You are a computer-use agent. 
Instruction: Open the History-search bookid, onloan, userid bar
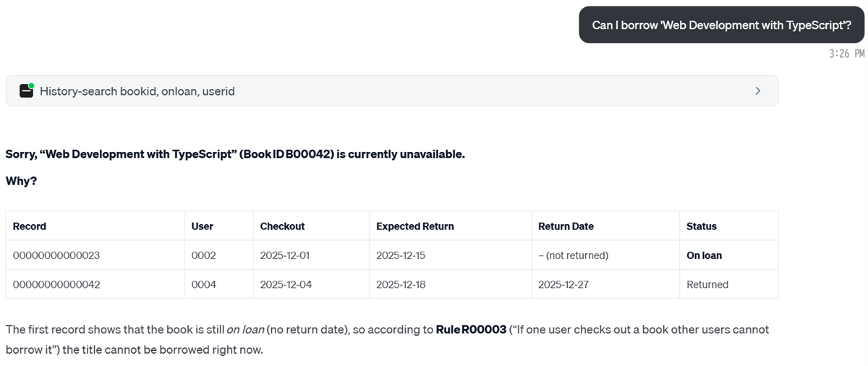click(x=391, y=91)
